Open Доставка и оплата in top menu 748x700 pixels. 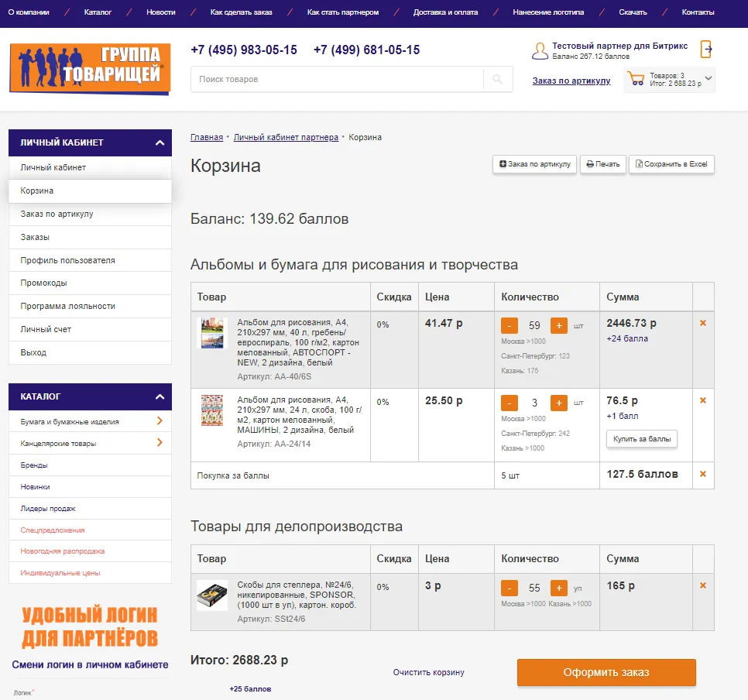click(445, 12)
